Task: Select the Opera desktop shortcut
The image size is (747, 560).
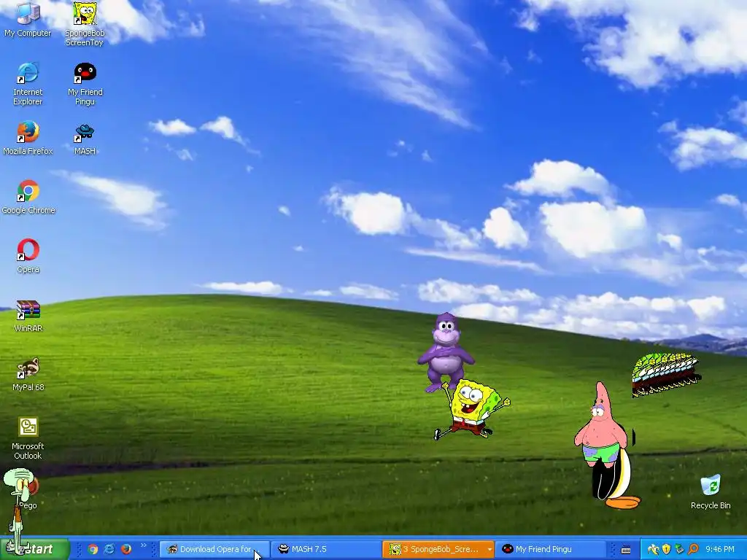Action: tap(28, 256)
